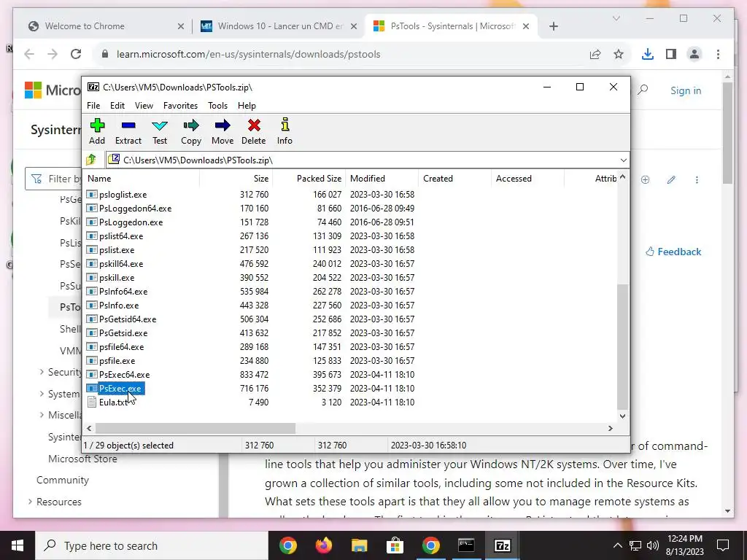Viewport: 747px width, 560px height.
Task: Open the Tools menu in 7-Zip
Action: [217, 106]
